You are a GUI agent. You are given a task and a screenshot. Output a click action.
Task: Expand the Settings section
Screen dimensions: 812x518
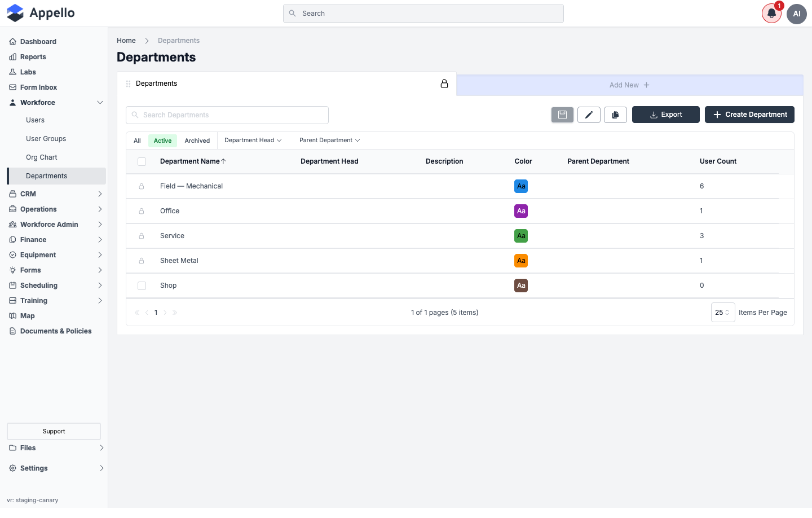[x=56, y=468]
